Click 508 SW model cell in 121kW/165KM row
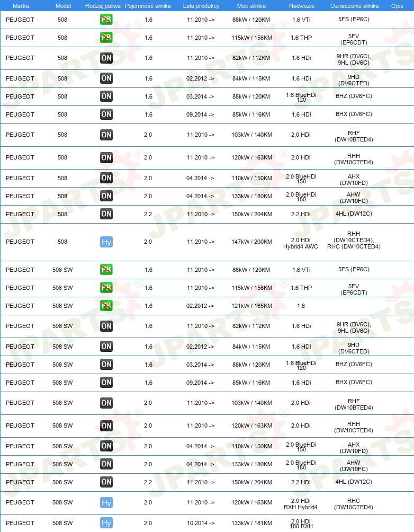 (x=62, y=306)
